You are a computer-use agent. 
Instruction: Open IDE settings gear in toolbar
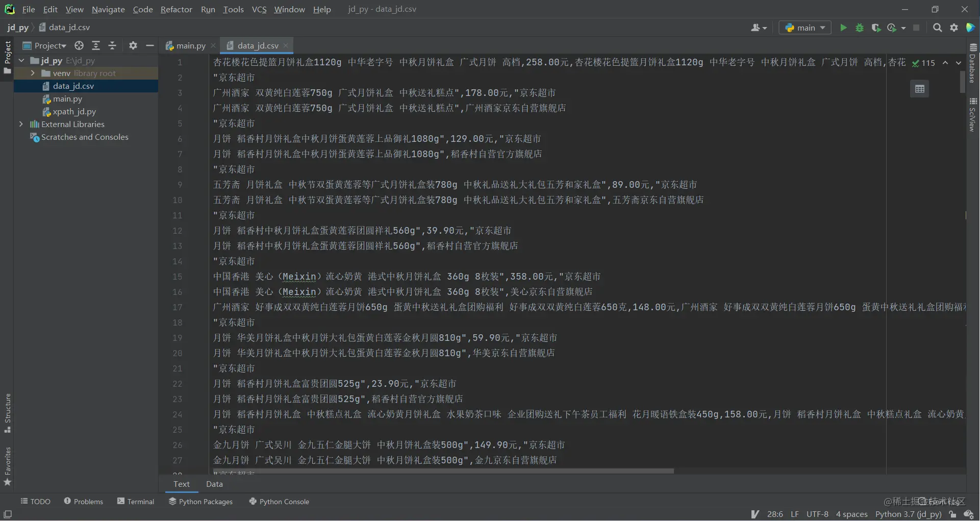[954, 28]
